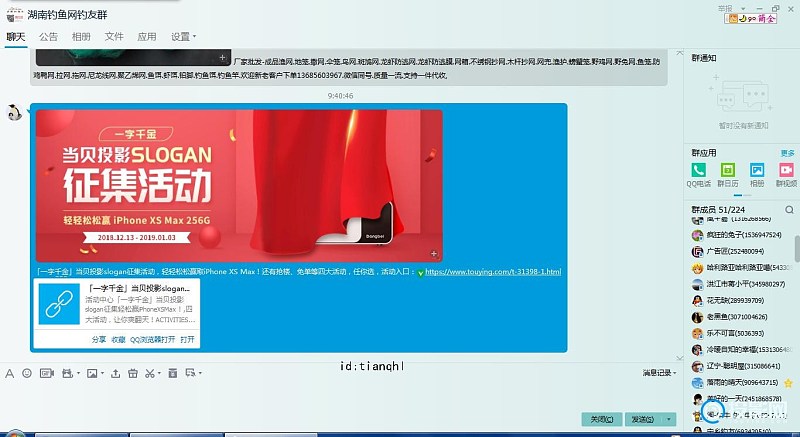Click the GIF video icon
This screenshot has width=800, height=437.
click(46, 373)
